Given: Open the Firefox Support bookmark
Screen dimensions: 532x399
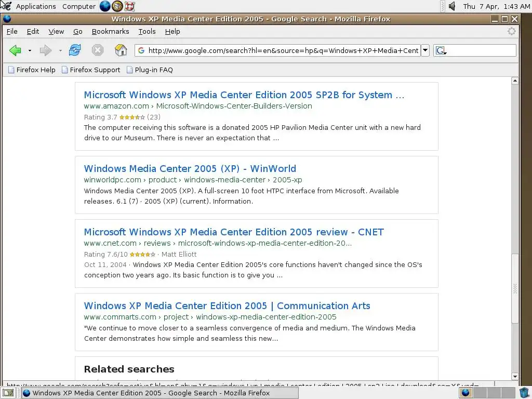Looking at the screenshot, I should tap(91, 70).
